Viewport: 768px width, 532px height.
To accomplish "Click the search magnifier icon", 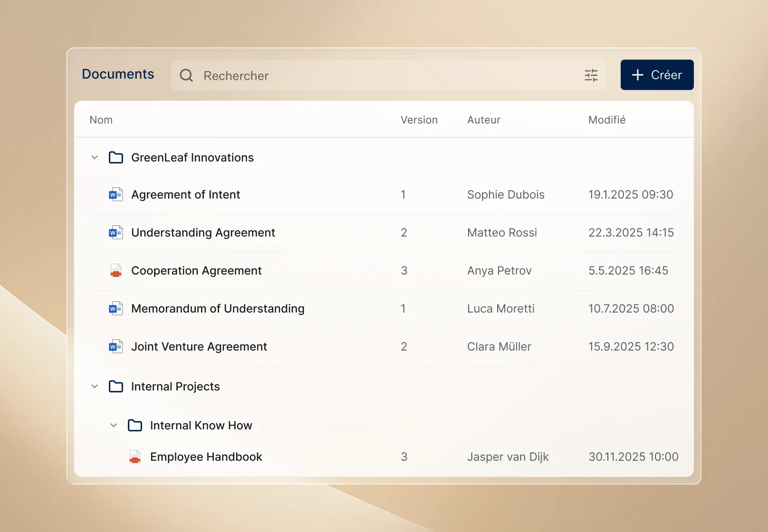I will [x=186, y=76].
